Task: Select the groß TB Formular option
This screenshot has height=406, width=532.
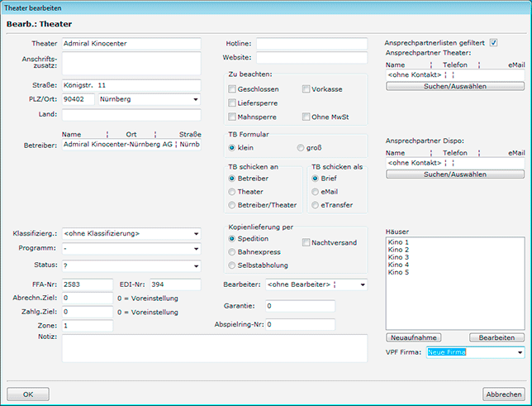Action: click(x=301, y=147)
